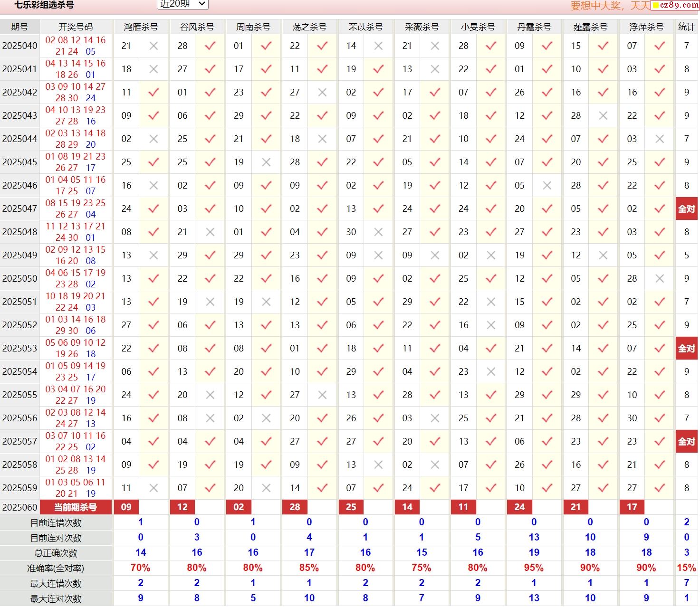Click the check mark in 2025047 鸿雁杀号
700x607 pixels.
point(153,209)
